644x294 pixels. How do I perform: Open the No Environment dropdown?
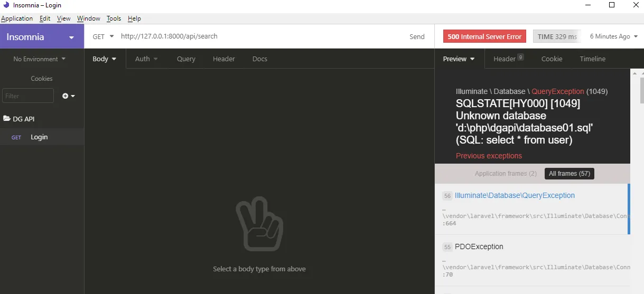coord(40,59)
